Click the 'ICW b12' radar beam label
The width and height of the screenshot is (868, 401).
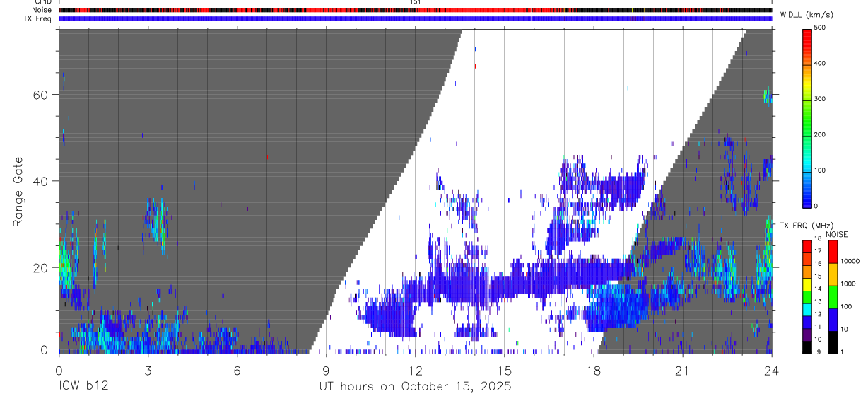(83, 387)
